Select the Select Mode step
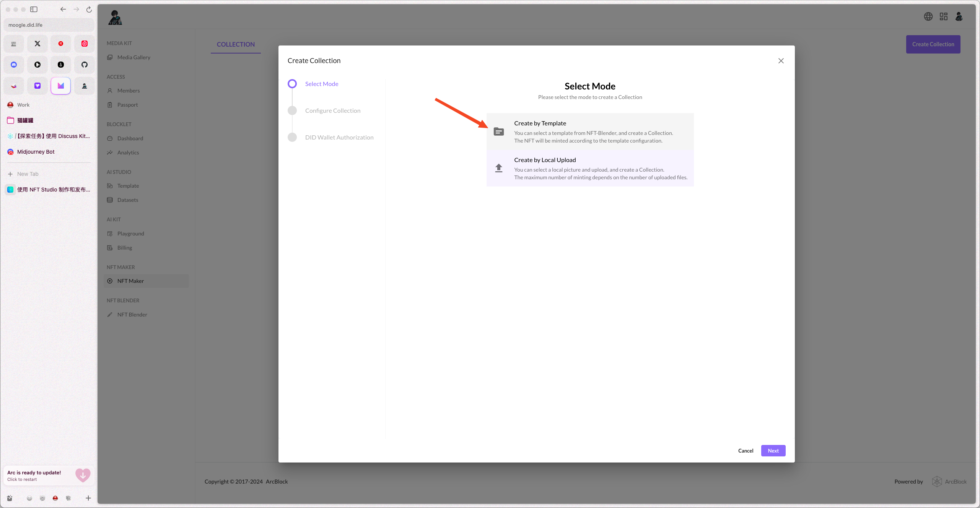The width and height of the screenshot is (980, 508). 321,84
